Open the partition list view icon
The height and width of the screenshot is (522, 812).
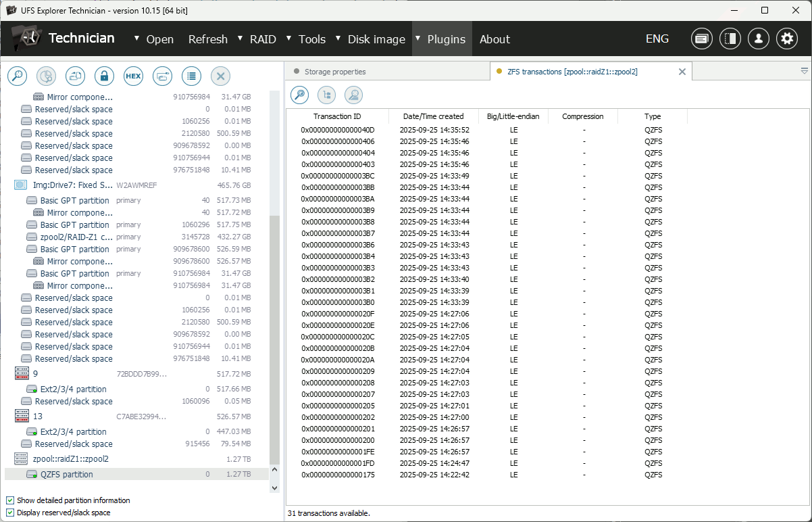pyautogui.click(x=191, y=76)
